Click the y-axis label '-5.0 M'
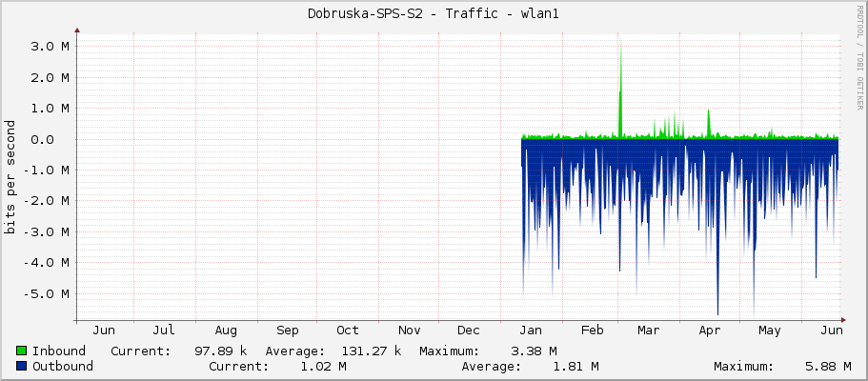Image resolution: width=868 pixels, height=381 pixels. pyautogui.click(x=47, y=293)
